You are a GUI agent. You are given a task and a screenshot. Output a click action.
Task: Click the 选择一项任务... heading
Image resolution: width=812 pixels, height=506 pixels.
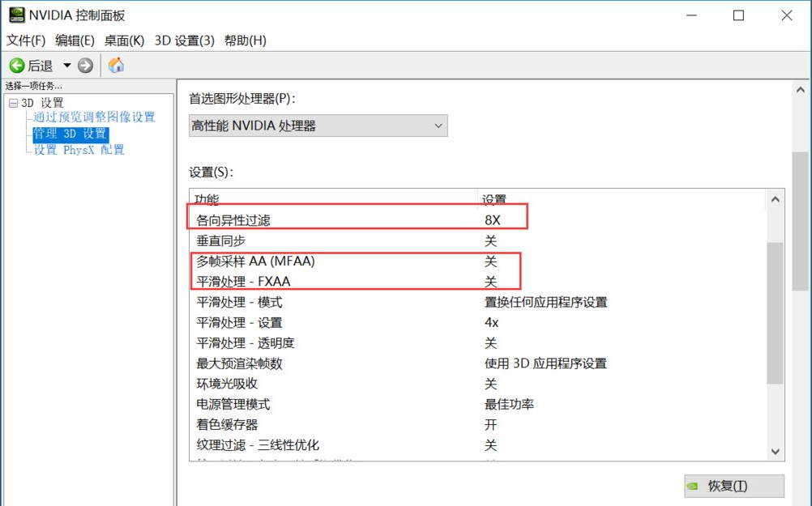(x=34, y=86)
